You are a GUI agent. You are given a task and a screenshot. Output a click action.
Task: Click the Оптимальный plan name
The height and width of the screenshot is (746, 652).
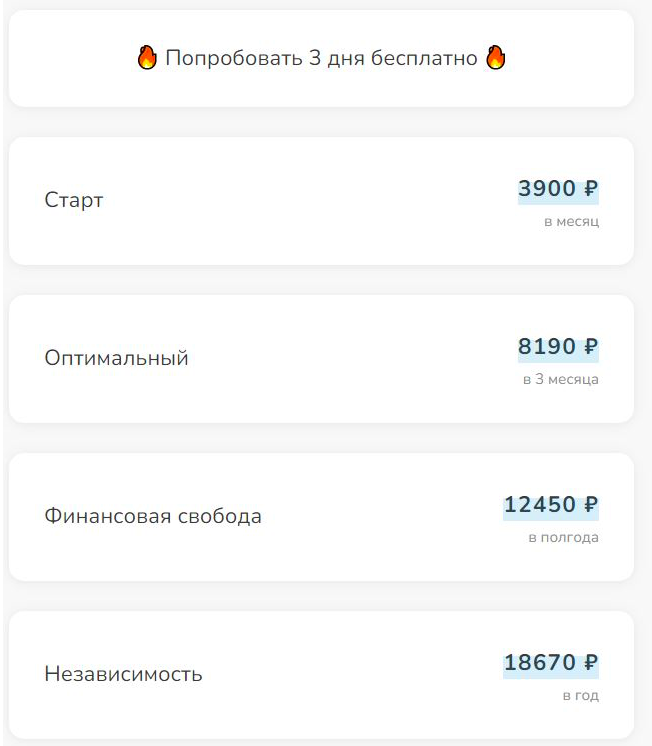(116, 358)
